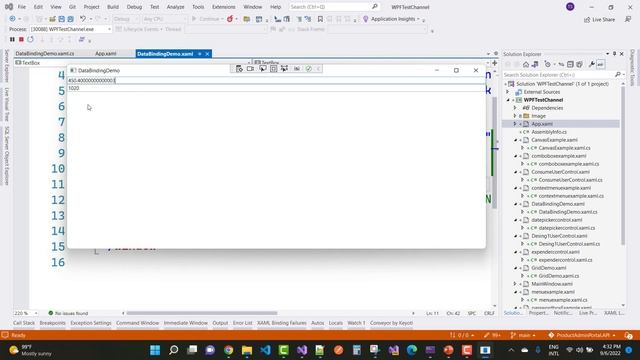This screenshot has width=640, height=360.
Task: Click the main branch indicator
Action: [x=523, y=335]
